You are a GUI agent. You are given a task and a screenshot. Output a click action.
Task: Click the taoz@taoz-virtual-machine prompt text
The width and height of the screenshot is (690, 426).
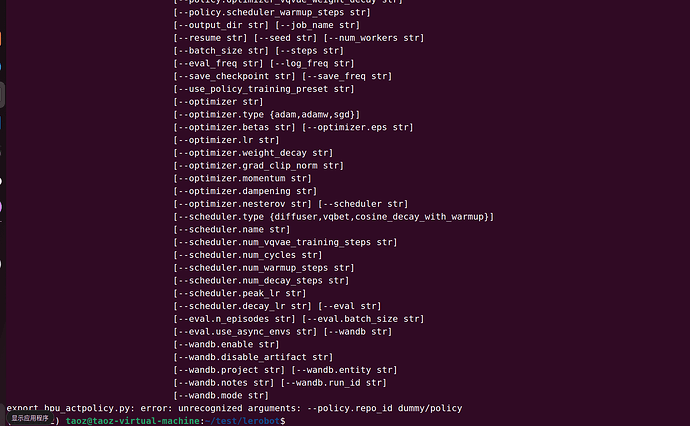pyautogui.click(x=132, y=421)
